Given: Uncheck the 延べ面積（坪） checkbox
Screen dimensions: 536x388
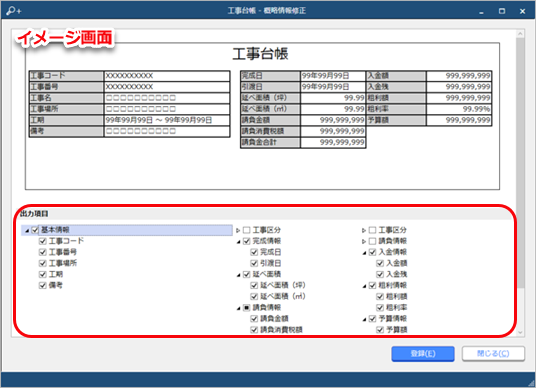Looking at the screenshot, I should (254, 285).
